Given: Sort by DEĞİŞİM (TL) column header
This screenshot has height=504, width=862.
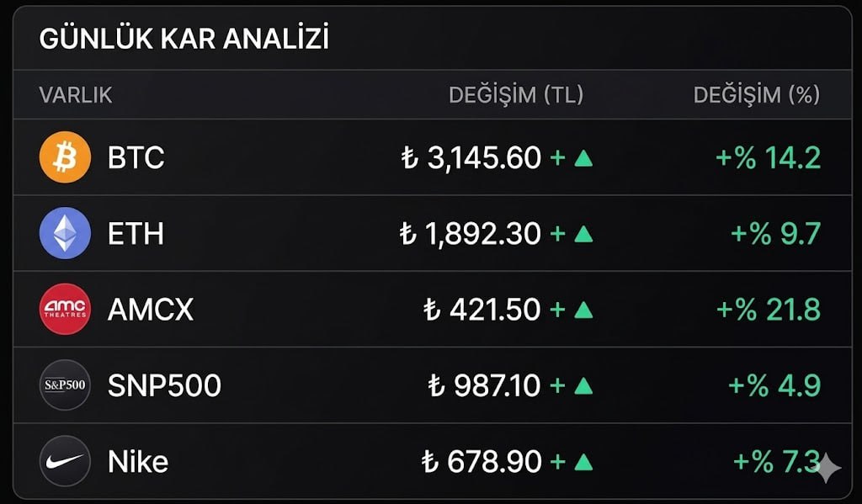Looking at the screenshot, I should (515, 95).
